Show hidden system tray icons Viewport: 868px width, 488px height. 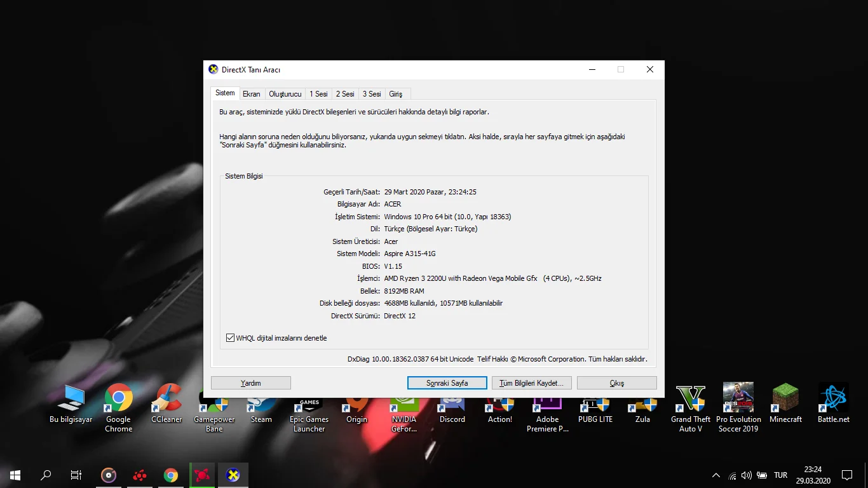[x=716, y=475]
